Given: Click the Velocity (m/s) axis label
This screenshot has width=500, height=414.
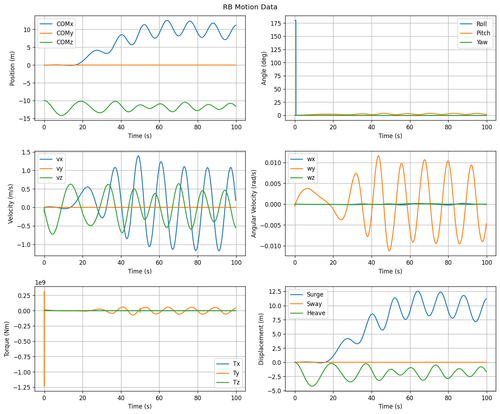Looking at the screenshot, I should [x=10, y=203].
